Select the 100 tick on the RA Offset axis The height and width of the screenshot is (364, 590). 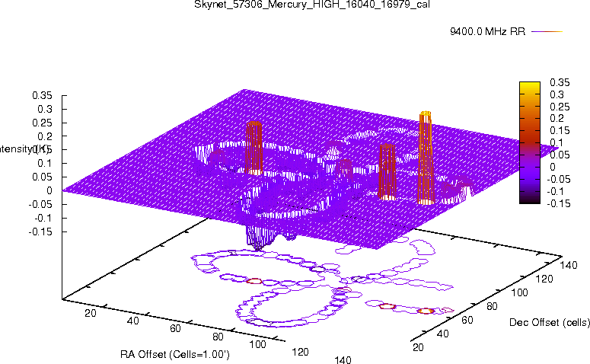pos(258,344)
